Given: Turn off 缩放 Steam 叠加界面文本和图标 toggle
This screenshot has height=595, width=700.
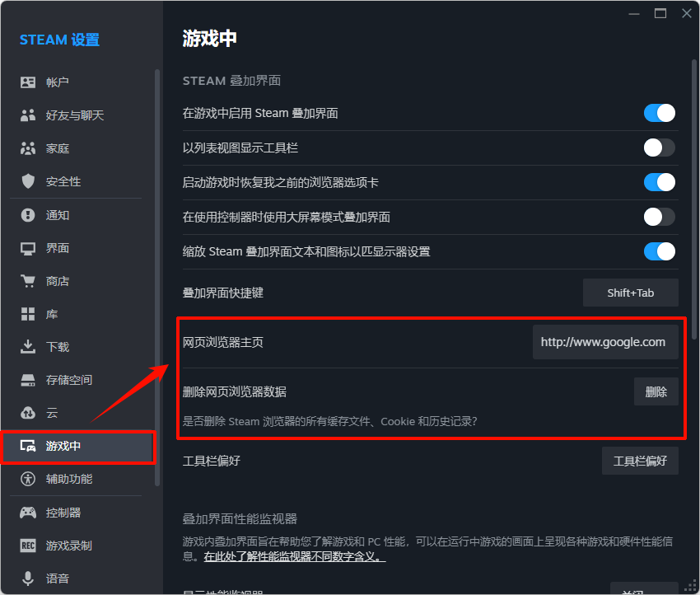Looking at the screenshot, I should (x=659, y=251).
